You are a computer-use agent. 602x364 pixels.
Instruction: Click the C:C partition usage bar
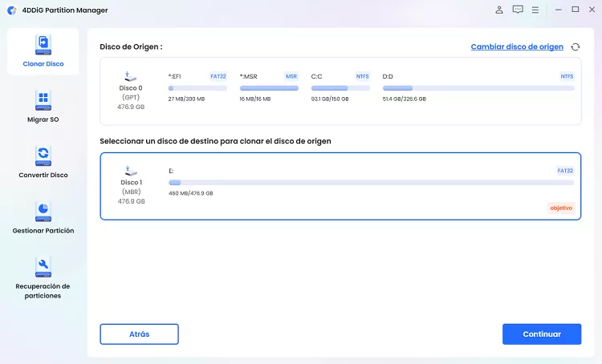340,88
